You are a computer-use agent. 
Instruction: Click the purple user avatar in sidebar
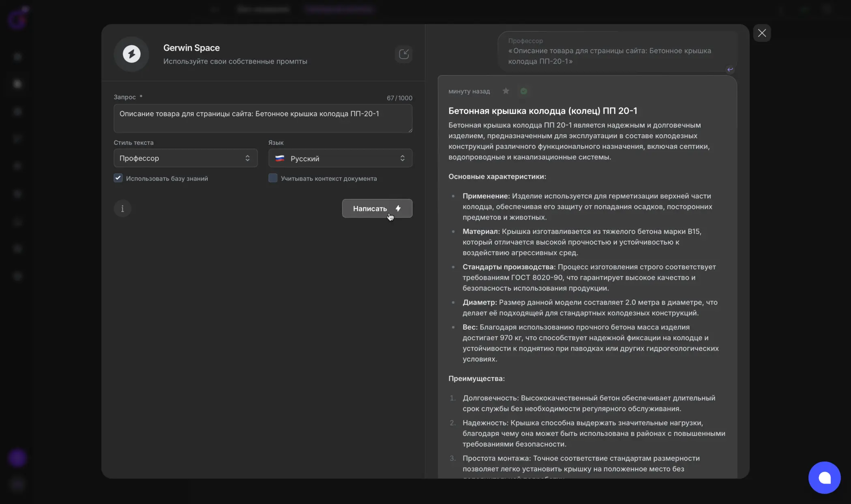(x=17, y=458)
